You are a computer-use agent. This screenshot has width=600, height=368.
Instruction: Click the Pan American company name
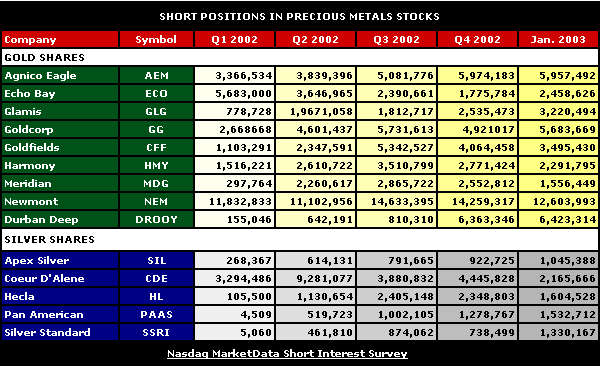click(44, 314)
